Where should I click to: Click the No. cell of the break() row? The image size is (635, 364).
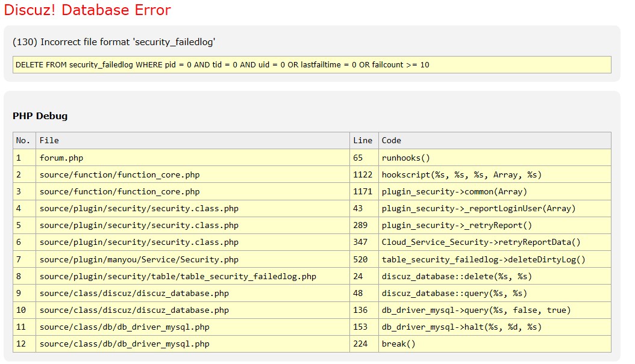point(24,344)
